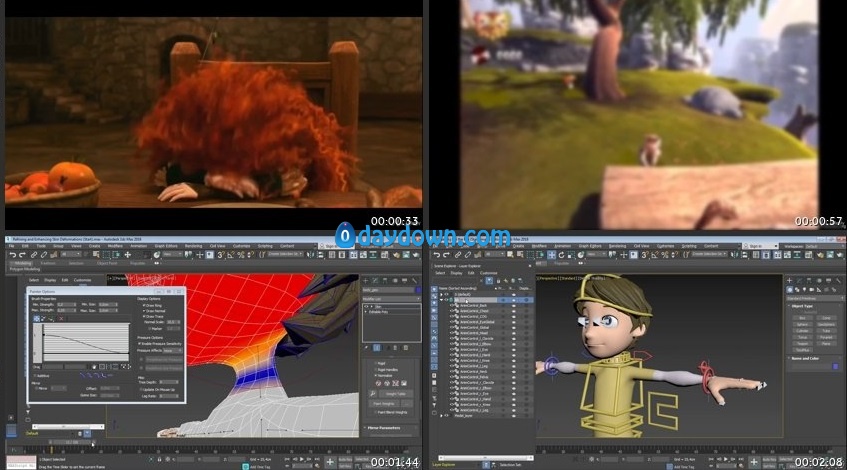This screenshot has height=470, width=847.
Task: Open Graph Editors menu in left window
Action: (166, 246)
